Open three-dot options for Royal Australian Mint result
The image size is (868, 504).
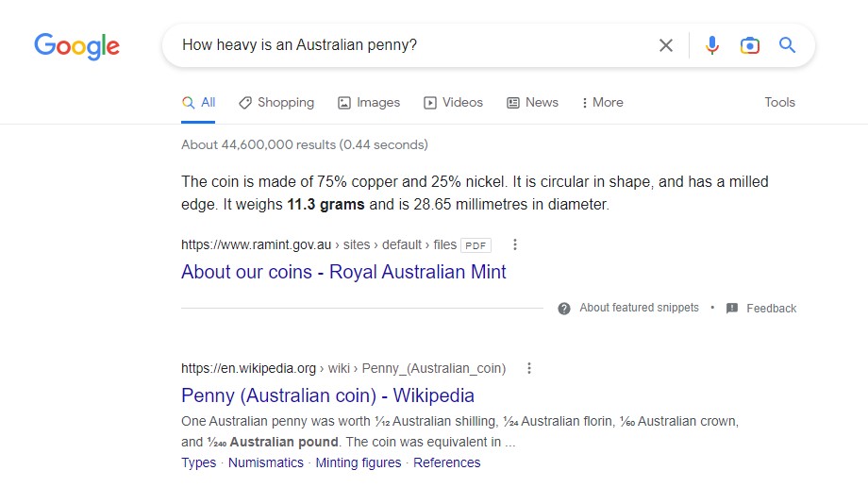[515, 244]
